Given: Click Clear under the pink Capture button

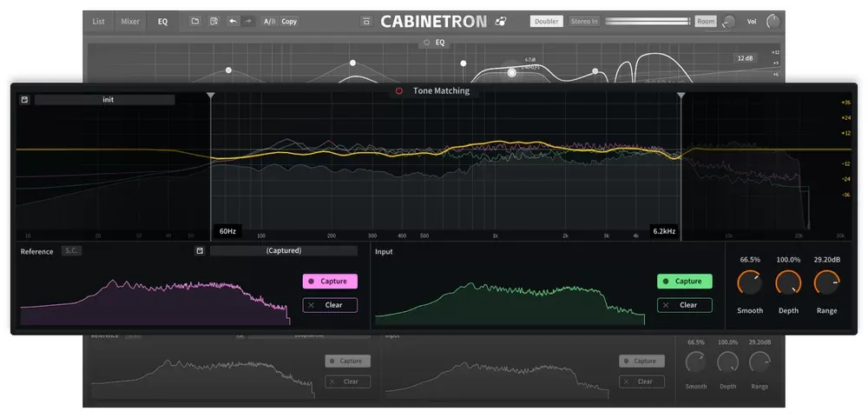Looking at the screenshot, I should tap(330, 305).
